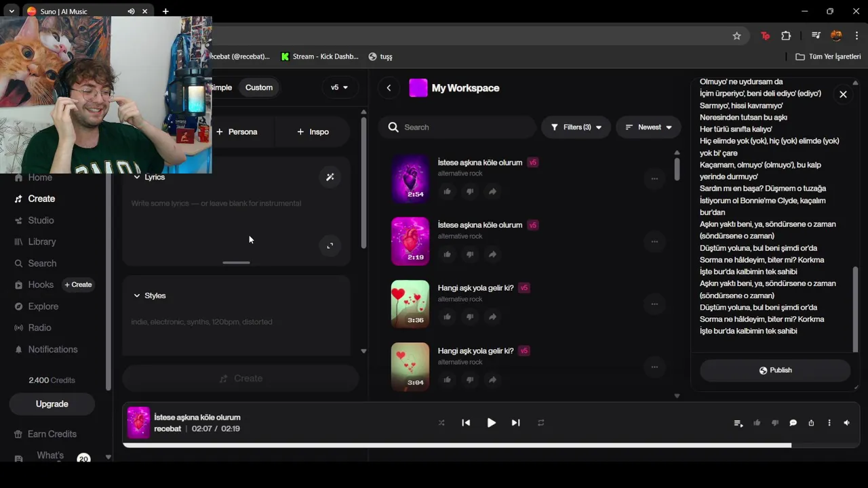Like the 3:04 Hangi aşk yola gelir ki song
Screen dimensions: 868x488
(448, 380)
